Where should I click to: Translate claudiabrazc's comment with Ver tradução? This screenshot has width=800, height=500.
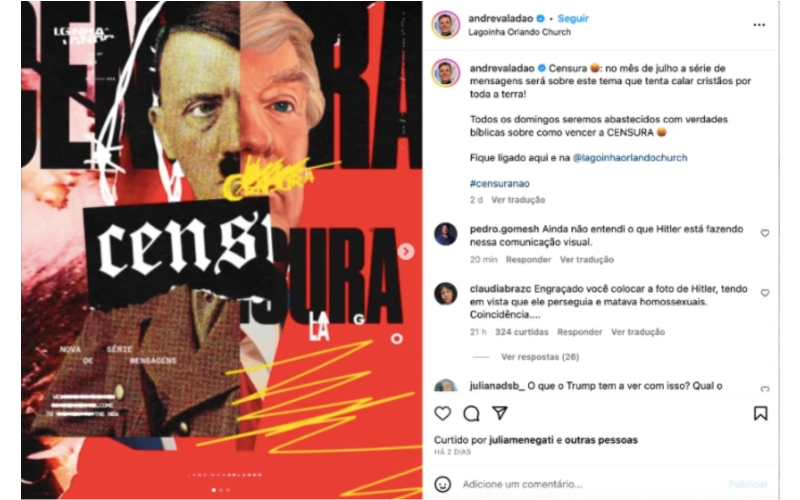pos(638,332)
